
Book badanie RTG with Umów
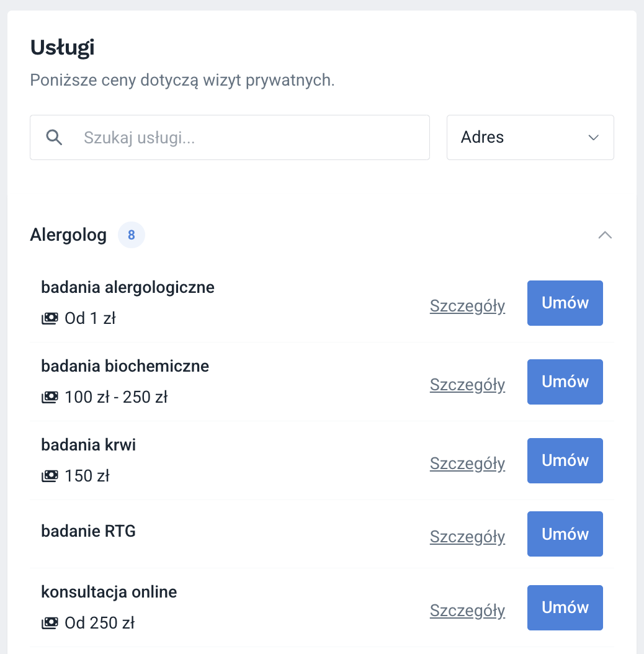click(565, 534)
